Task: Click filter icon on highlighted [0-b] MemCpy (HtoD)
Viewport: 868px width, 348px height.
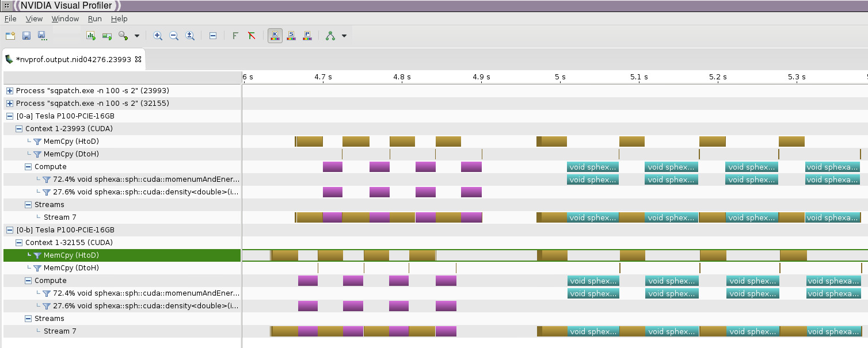Action: click(x=37, y=255)
